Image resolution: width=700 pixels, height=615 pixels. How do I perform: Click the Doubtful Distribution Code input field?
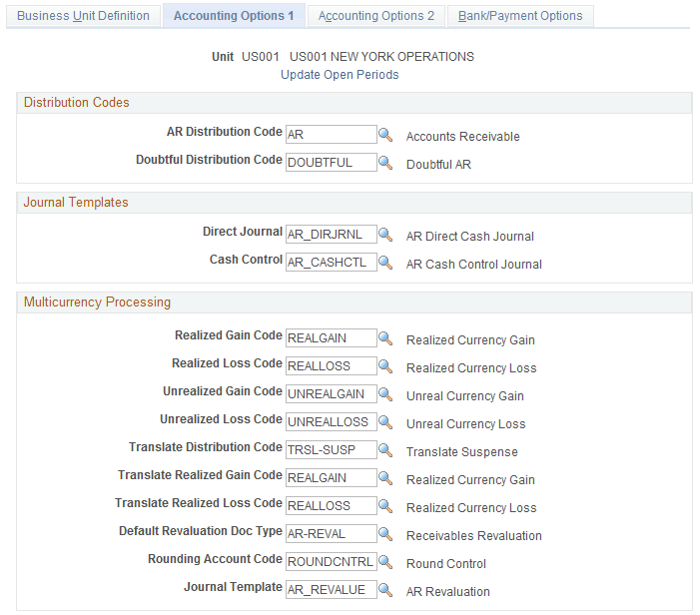coord(332,163)
